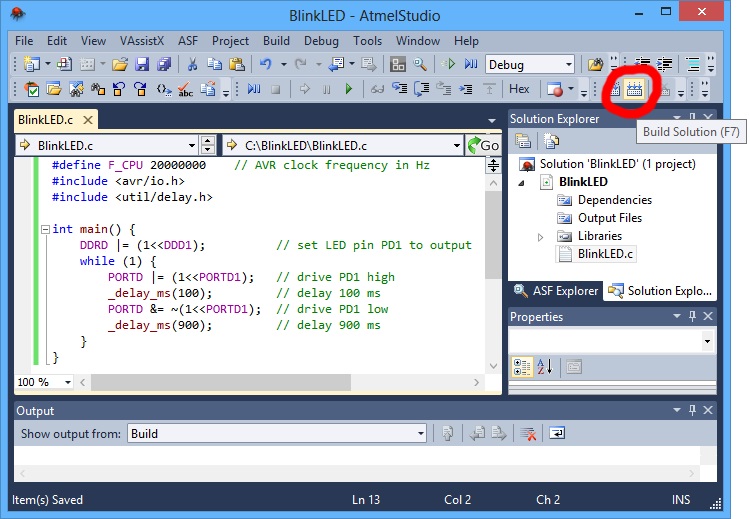Click the Open File folder icon

point(119,65)
